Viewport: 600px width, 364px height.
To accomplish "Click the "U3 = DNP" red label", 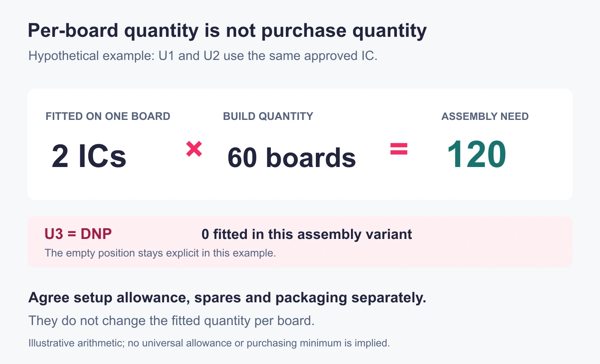I will (x=78, y=234).
